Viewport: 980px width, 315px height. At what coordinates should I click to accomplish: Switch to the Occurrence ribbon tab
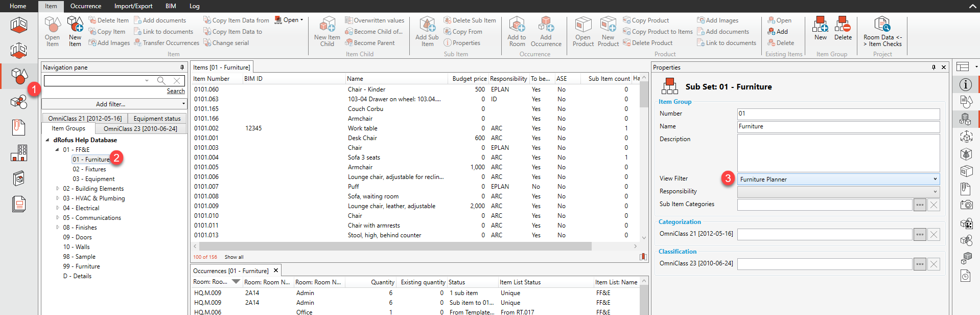pos(85,6)
